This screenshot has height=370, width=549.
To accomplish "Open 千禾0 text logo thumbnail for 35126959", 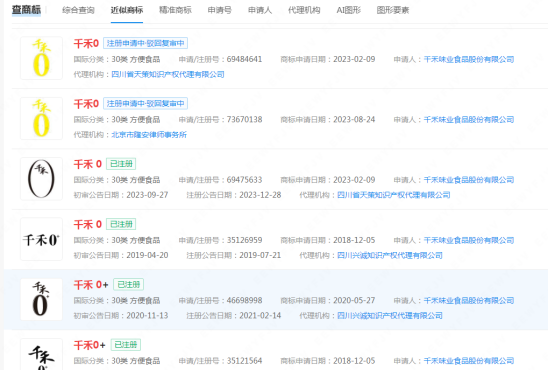I will 41,239.
